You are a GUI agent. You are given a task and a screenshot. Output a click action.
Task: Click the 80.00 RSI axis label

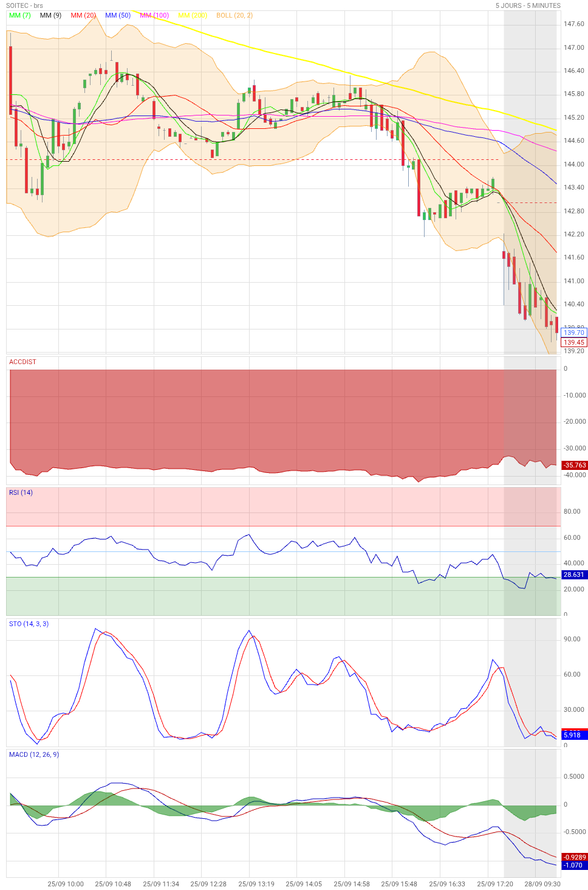[x=572, y=511]
